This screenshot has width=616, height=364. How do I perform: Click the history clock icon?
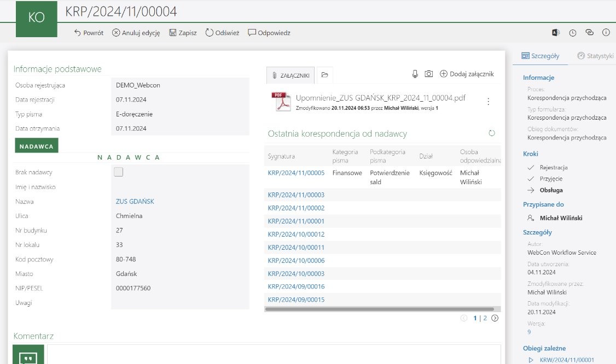(x=573, y=33)
